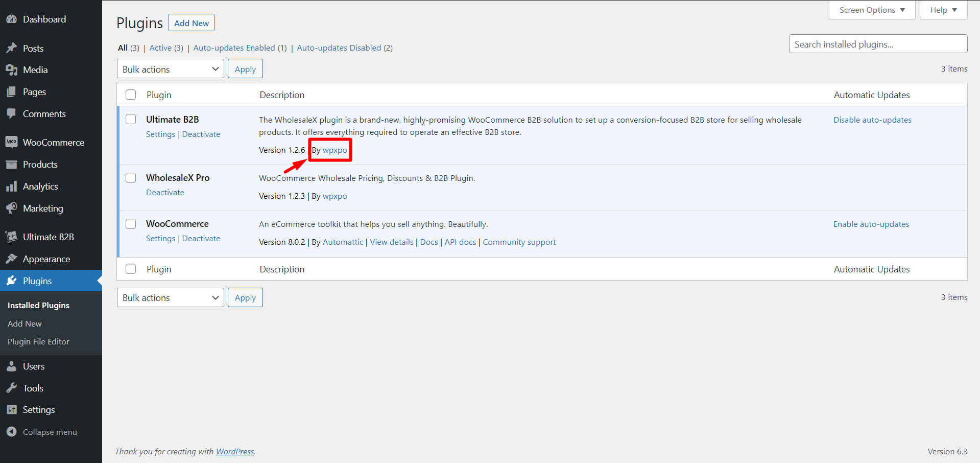The image size is (980, 463).
Task: Click the Posts pushpin icon
Action: pos(11,48)
